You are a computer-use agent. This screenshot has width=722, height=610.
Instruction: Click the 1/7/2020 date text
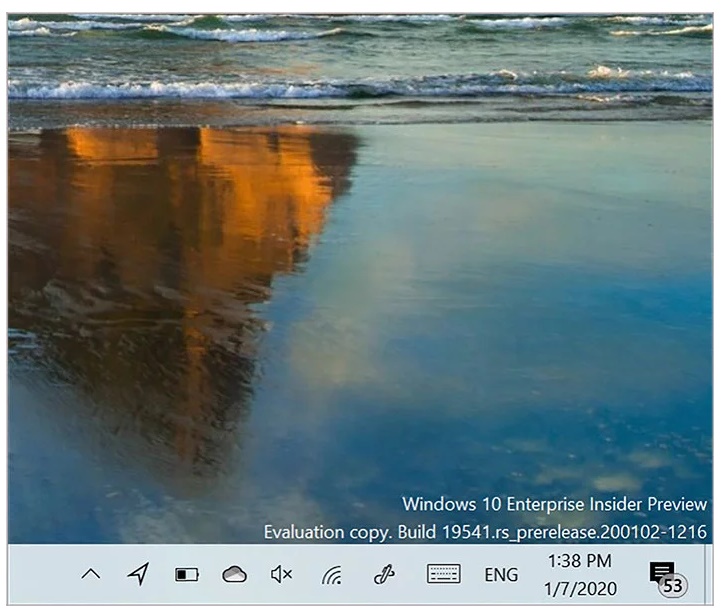(x=582, y=588)
